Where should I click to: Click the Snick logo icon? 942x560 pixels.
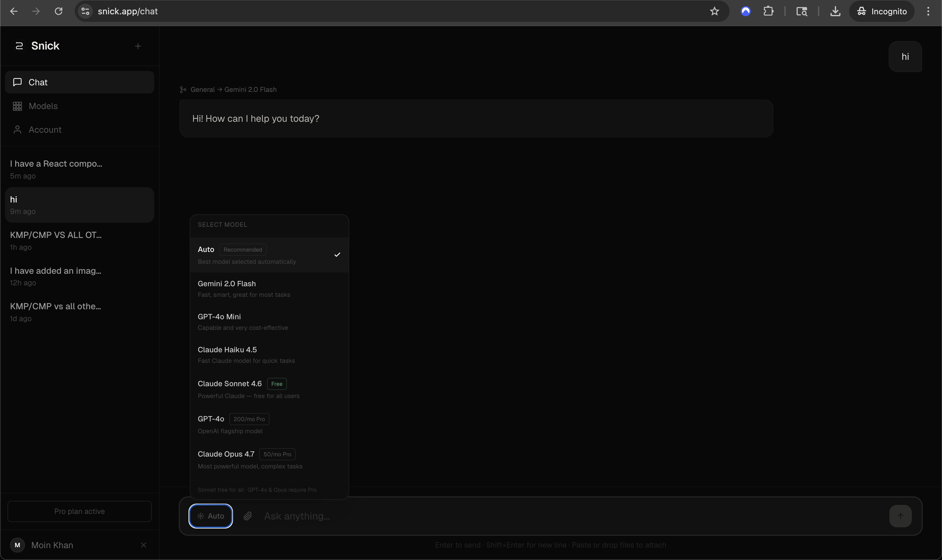19,46
